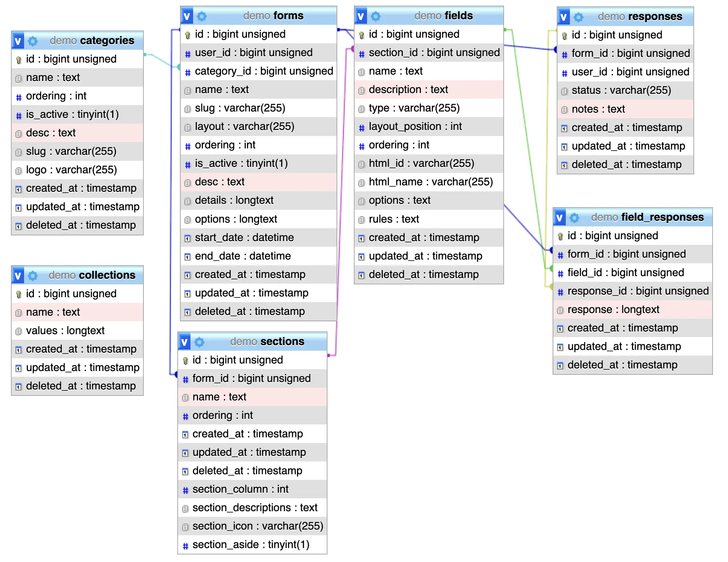Select the demo categories table title
Viewport: 728px width, 562px height.
[92, 41]
